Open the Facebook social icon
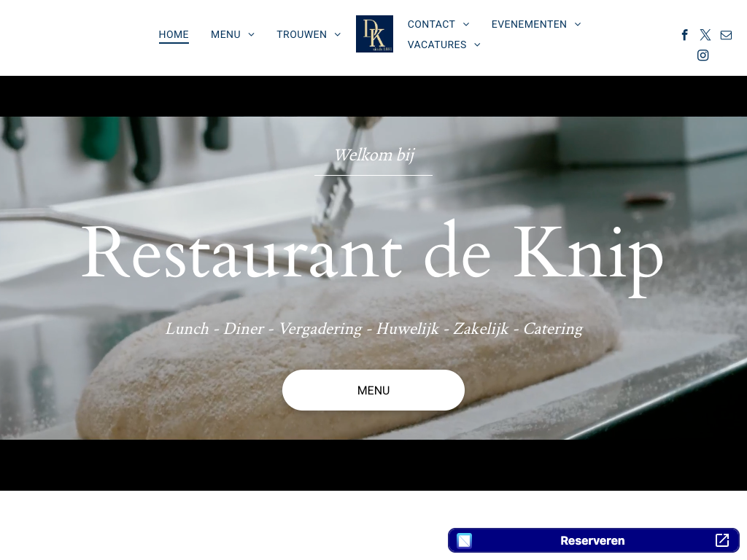Image resolution: width=747 pixels, height=560 pixels. 684,35
